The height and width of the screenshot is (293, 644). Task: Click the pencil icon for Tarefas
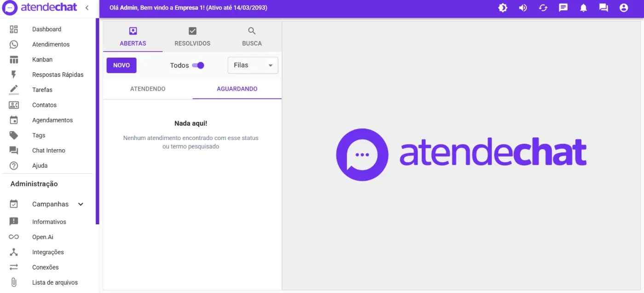14,90
